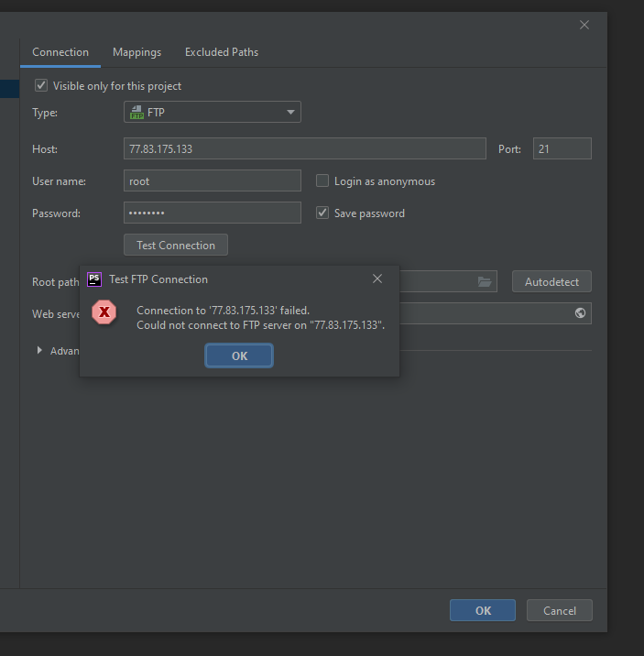Image resolution: width=644 pixels, height=656 pixels.
Task: Click Cancel at the bottom of settings
Action: click(x=559, y=610)
